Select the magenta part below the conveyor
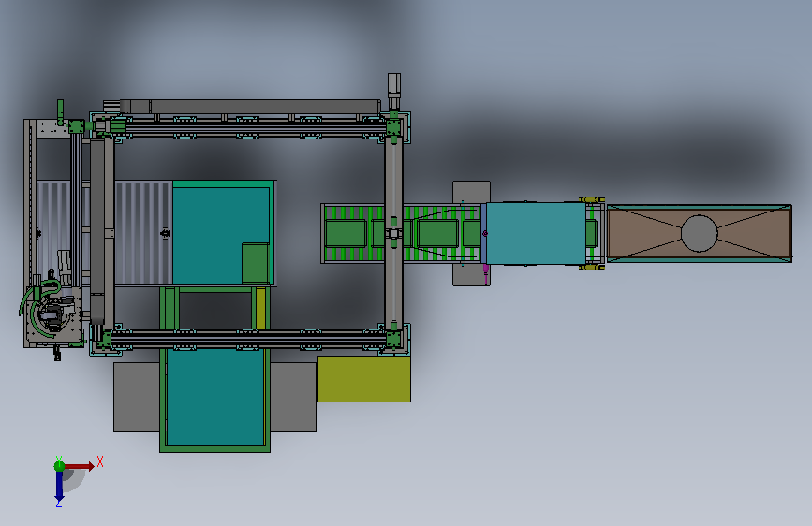812x526 pixels. coord(486,273)
